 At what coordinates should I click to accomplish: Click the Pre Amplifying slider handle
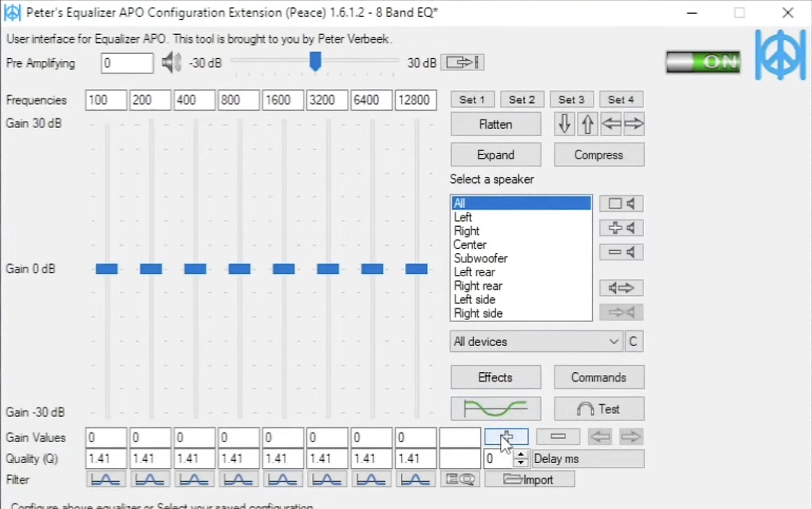point(315,61)
